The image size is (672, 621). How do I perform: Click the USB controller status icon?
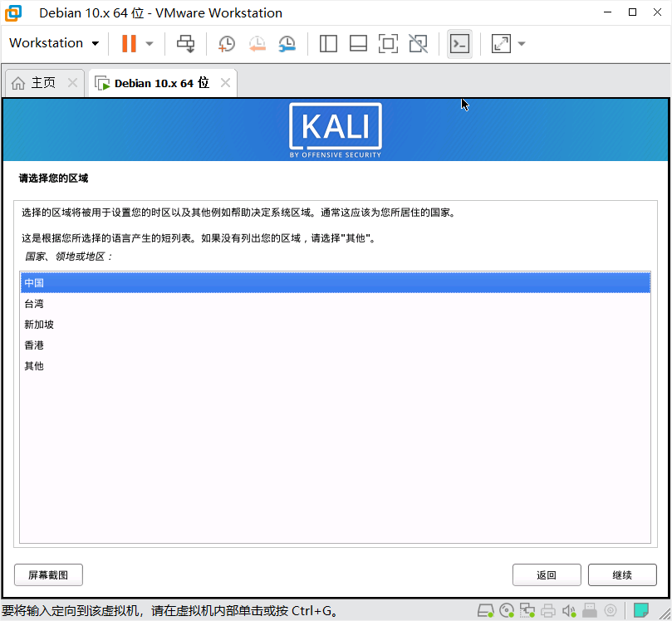590,610
